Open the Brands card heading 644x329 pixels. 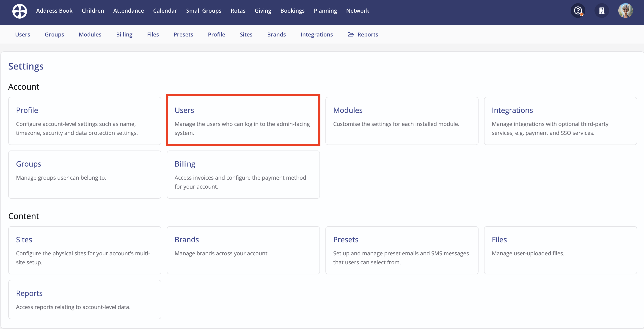click(x=187, y=240)
